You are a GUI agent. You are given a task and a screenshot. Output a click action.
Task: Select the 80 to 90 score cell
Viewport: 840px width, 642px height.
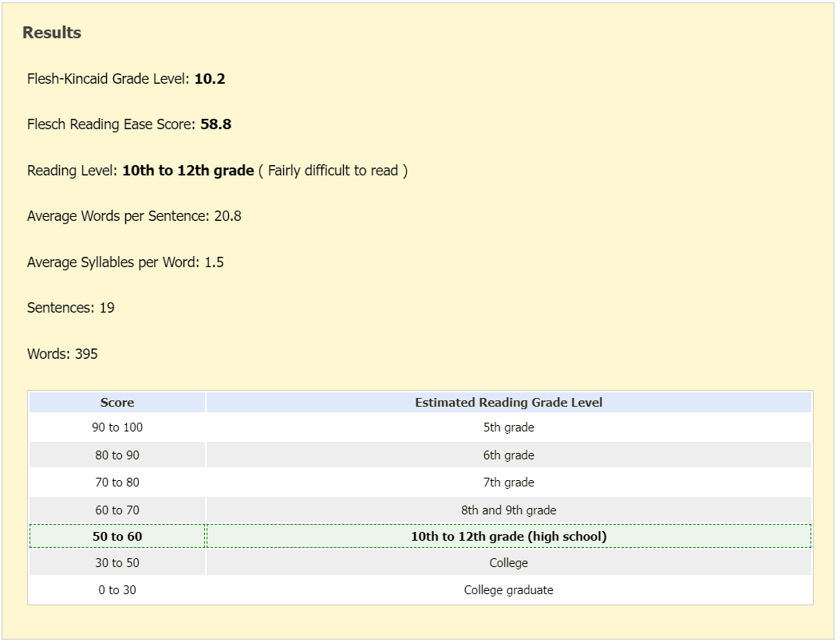coord(117,455)
